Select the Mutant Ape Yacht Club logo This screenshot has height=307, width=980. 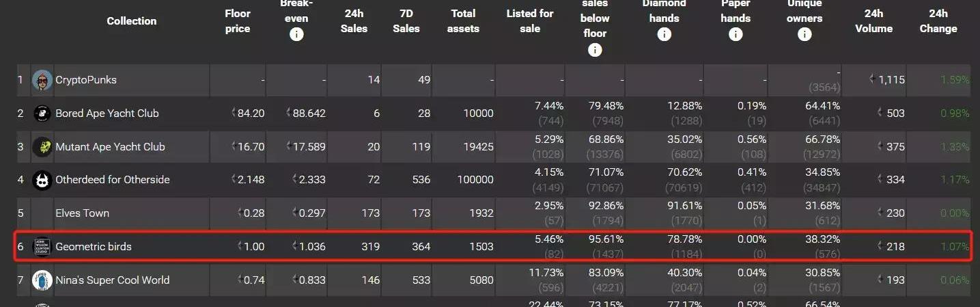[42, 146]
